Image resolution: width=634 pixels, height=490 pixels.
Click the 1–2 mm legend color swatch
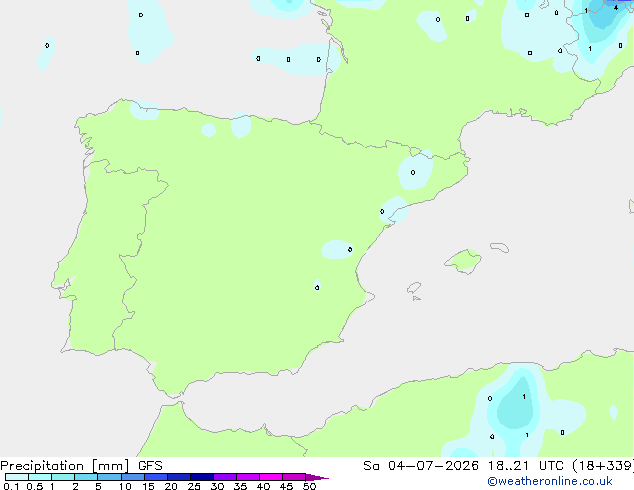[x=63, y=477]
